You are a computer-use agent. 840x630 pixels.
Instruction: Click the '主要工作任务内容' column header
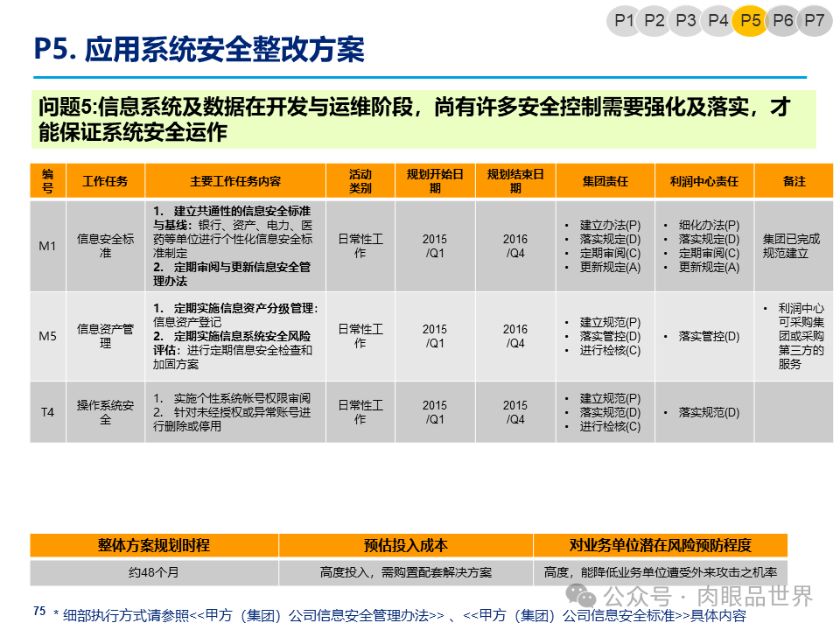pos(235,181)
